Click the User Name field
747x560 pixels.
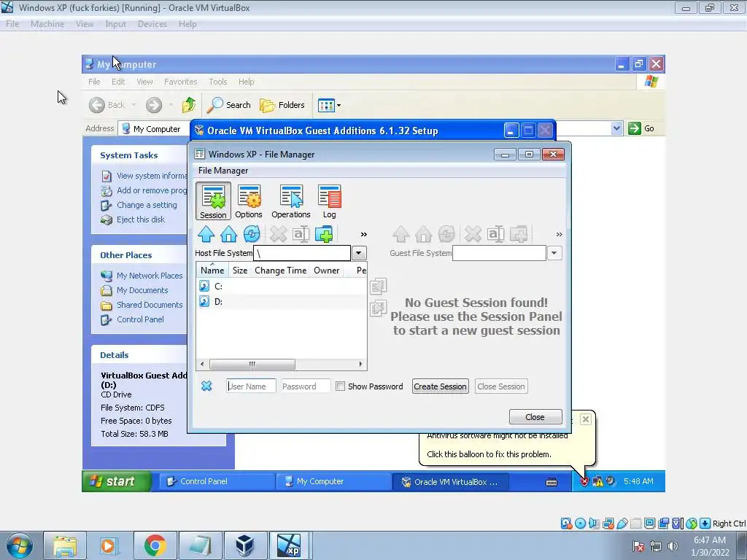pos(251,386)
